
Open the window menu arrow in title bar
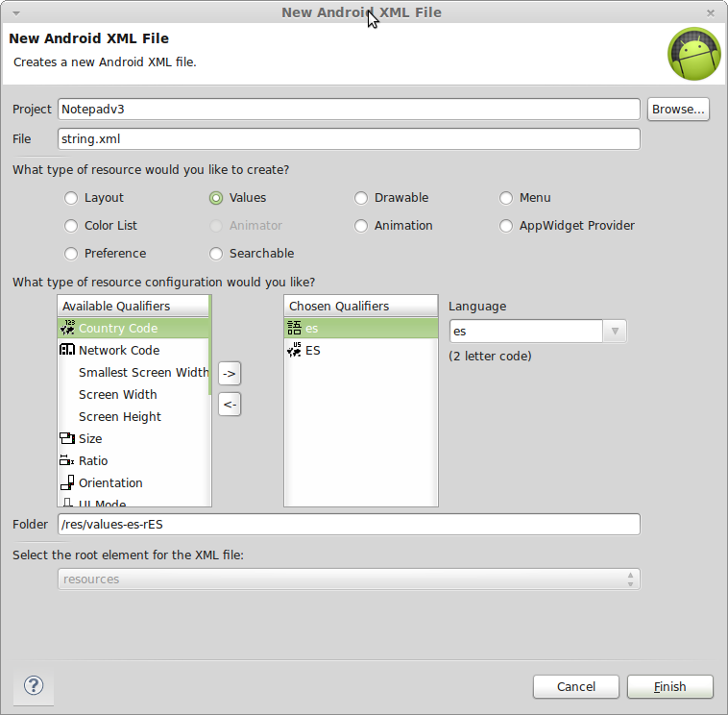click(16, 13)
